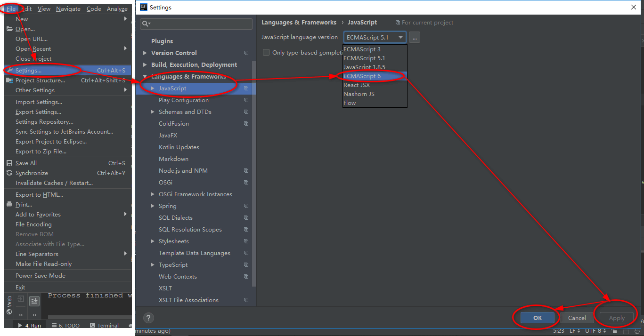Click the project-scope icon on SQL Dialects row

pyautogui.click(x=246, y=218)
